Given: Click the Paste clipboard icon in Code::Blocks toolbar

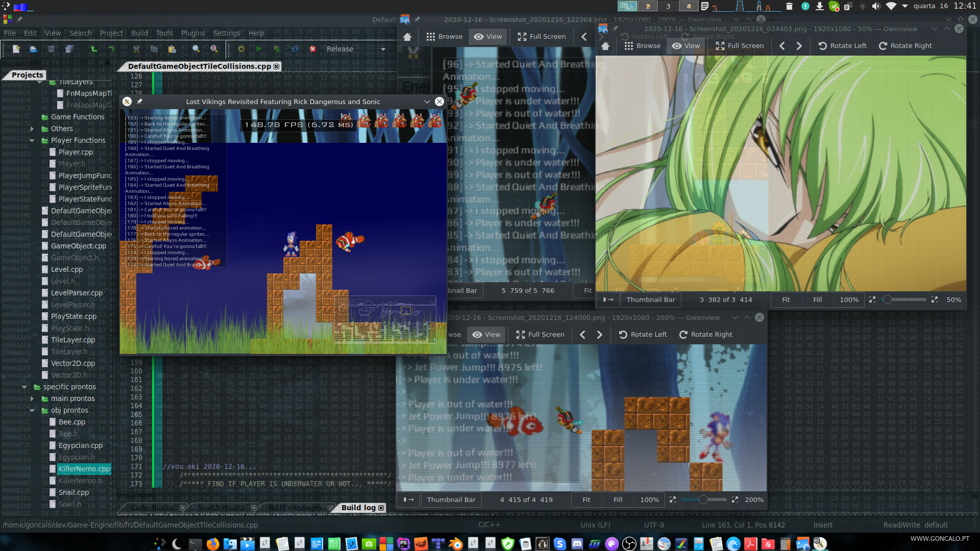Looking at the screenshot, I should pyautogui.click(x=171, y=49).
